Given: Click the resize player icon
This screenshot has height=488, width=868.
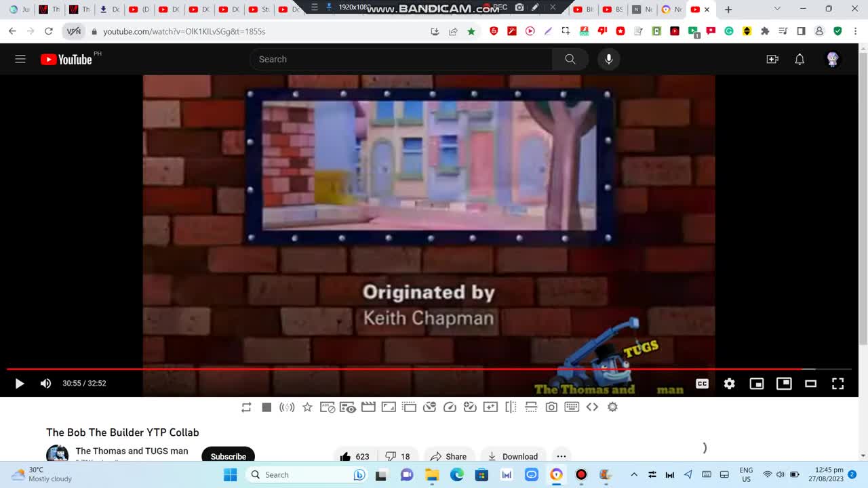Looking at the screenshot, I should (389, 407).
